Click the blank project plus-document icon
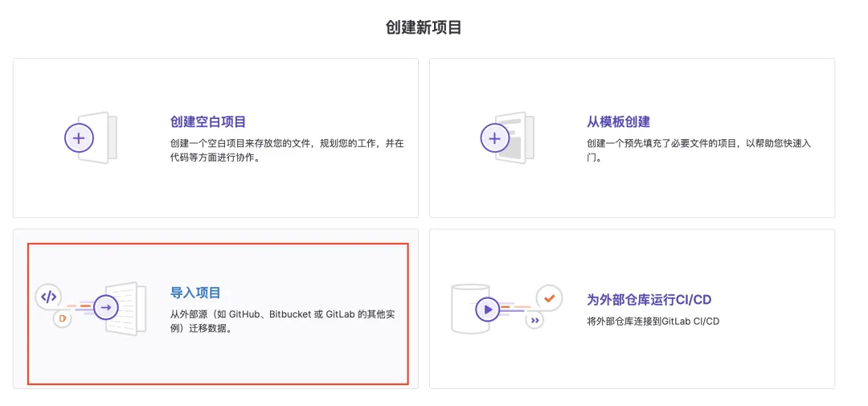This screenshot has width=868, height=406. coord(91,138)
